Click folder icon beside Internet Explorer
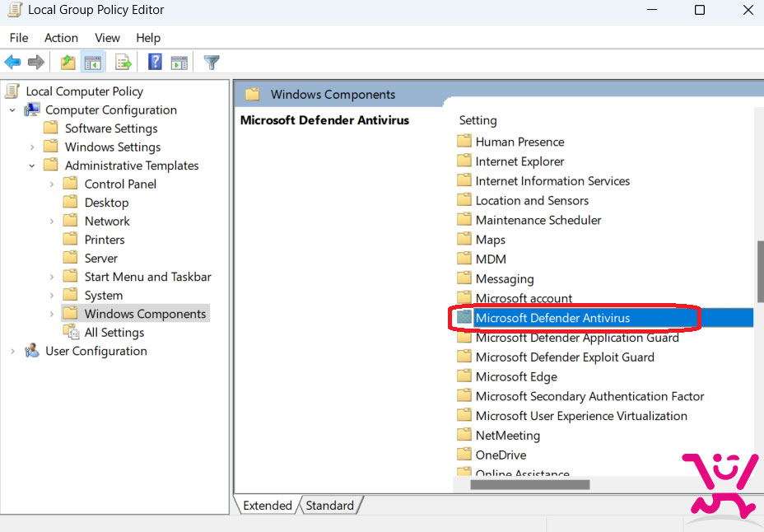 click(464, 161)
